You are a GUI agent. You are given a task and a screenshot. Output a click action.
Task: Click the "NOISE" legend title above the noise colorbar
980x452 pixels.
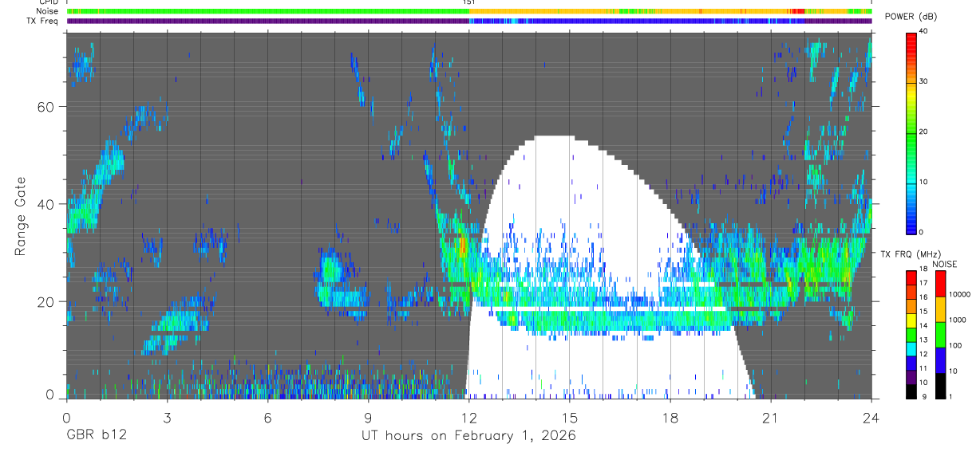pyautogui.click(x=945, y=264)
